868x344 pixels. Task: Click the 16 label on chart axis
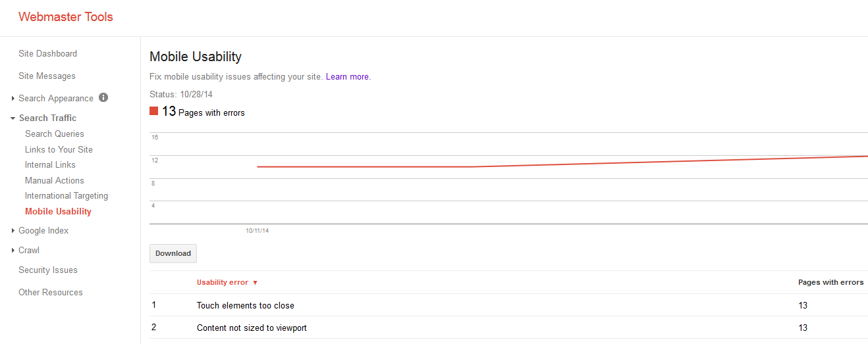coord(155,137)
